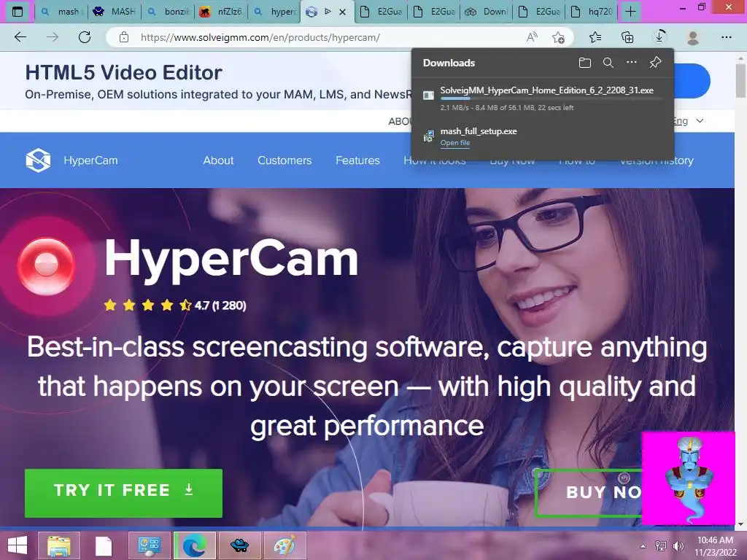Close the active HyperCam tab
This screenshot has height=560, width=747.
click(343, 12)
